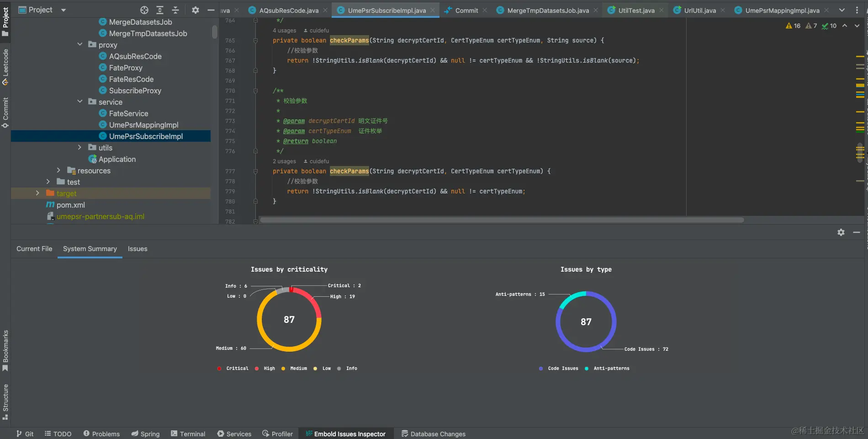Select AQsubResCode class in tree
Screen dimensions: 868x439
[x=135, y=56]
